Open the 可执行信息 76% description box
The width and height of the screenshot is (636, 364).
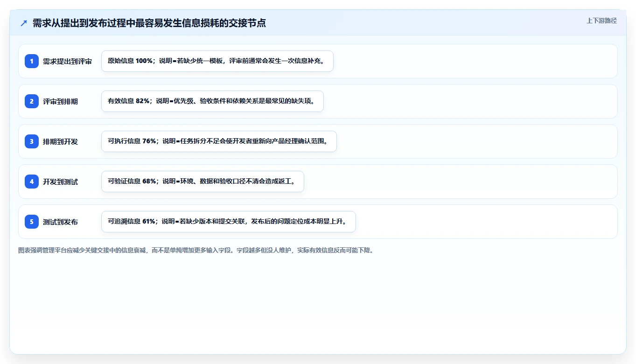click(219, 141)
